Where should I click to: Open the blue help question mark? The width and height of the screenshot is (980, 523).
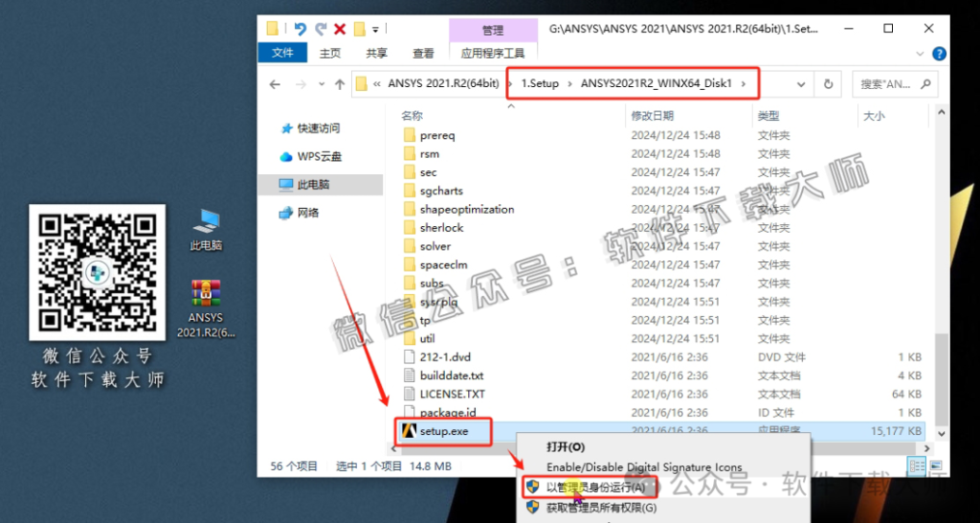point(939,54)
